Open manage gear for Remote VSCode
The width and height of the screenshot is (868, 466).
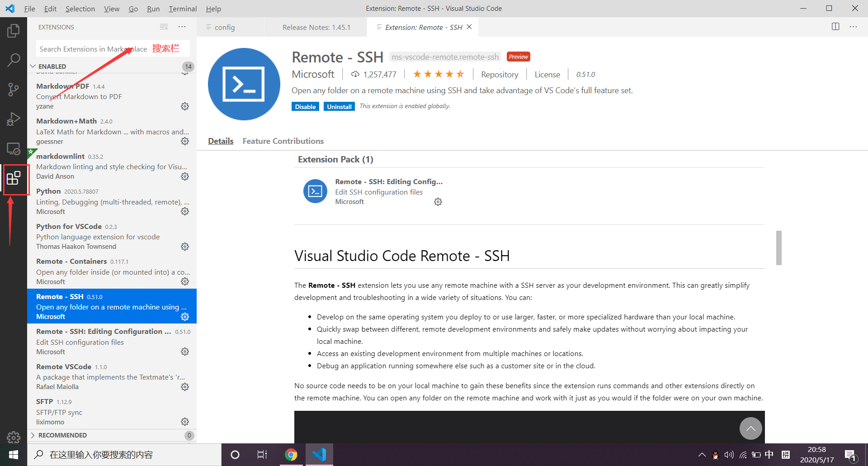tap(185, 387)
